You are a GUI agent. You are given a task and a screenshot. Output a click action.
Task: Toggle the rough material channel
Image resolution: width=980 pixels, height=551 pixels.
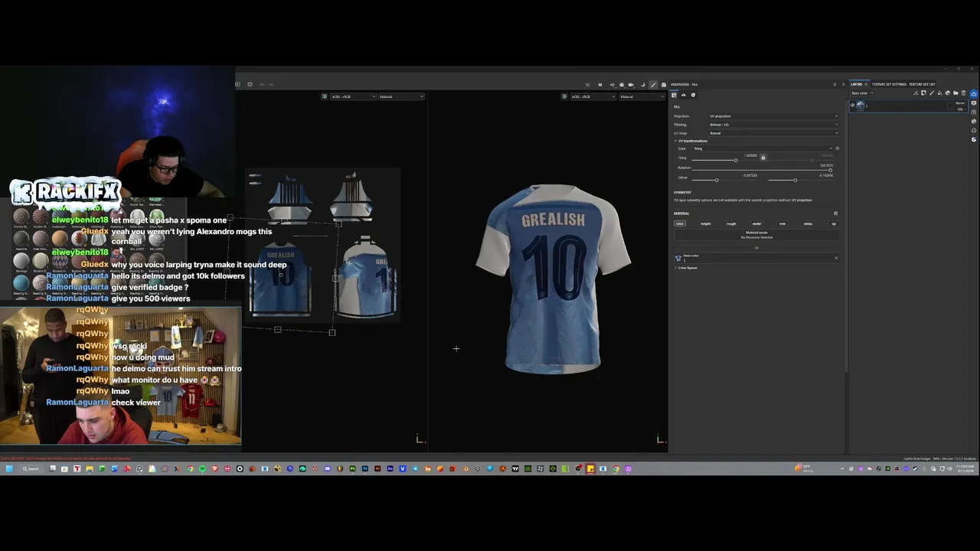731,223
